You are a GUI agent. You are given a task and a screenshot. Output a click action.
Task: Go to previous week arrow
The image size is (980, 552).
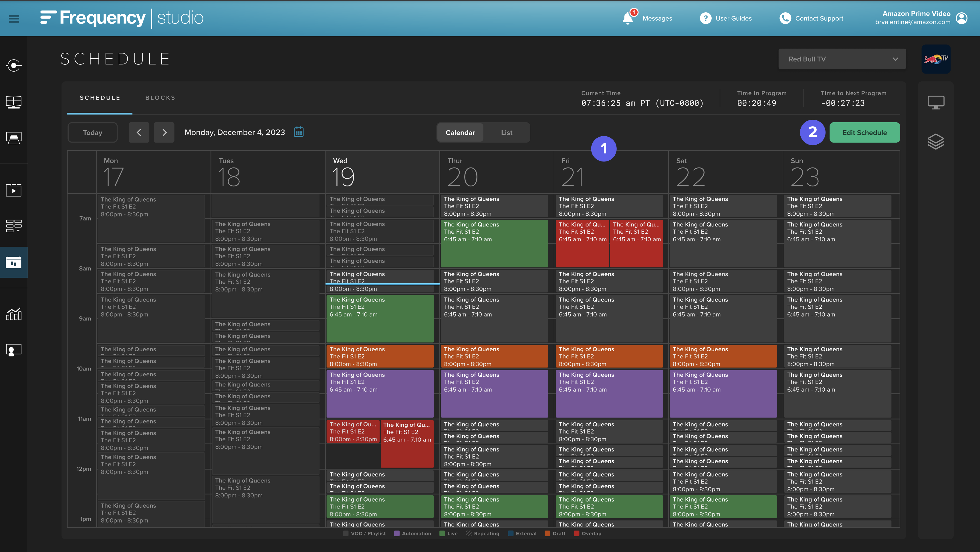pyautogui.click(x=139, y=133)
